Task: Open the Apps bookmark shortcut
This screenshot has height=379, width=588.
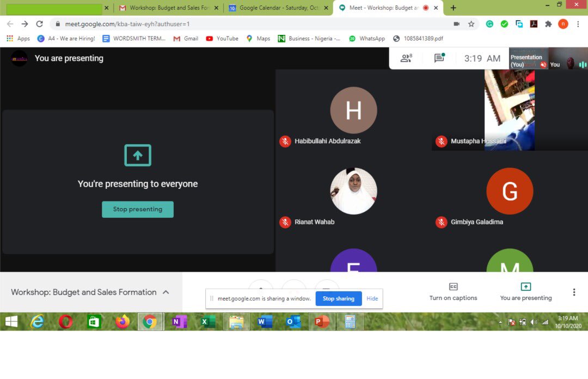Action: coord(18,39)
